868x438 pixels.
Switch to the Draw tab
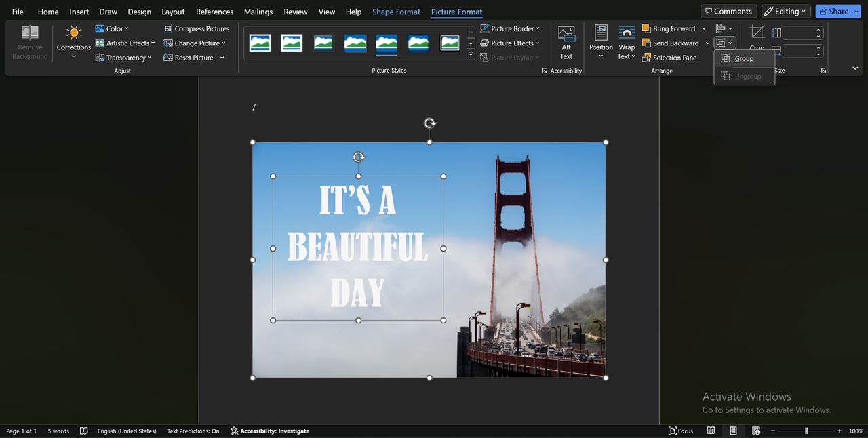coord(108,12)
